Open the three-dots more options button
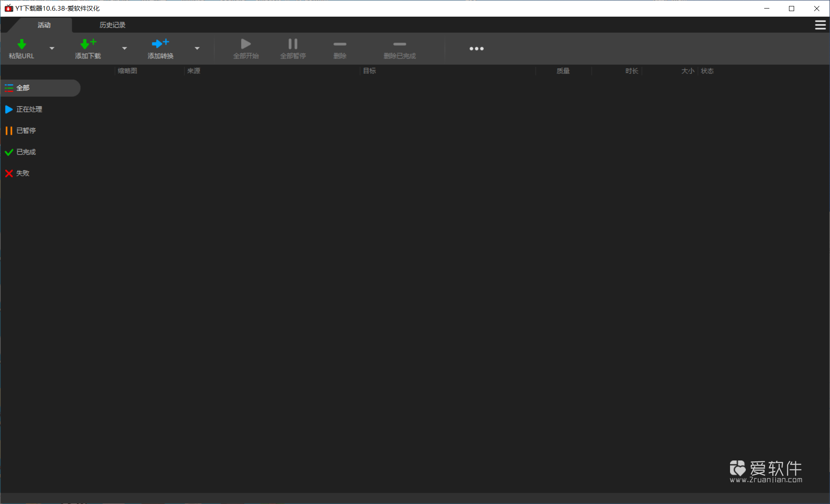The width and height of the screenshot is (830, 504). pyautogui.click(x=477, y=49)
